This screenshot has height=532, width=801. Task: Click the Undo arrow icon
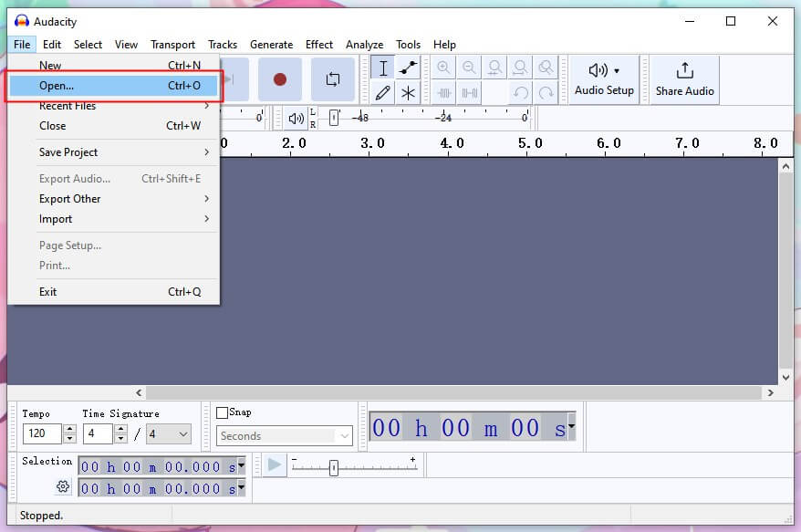(x=520, y=93)
